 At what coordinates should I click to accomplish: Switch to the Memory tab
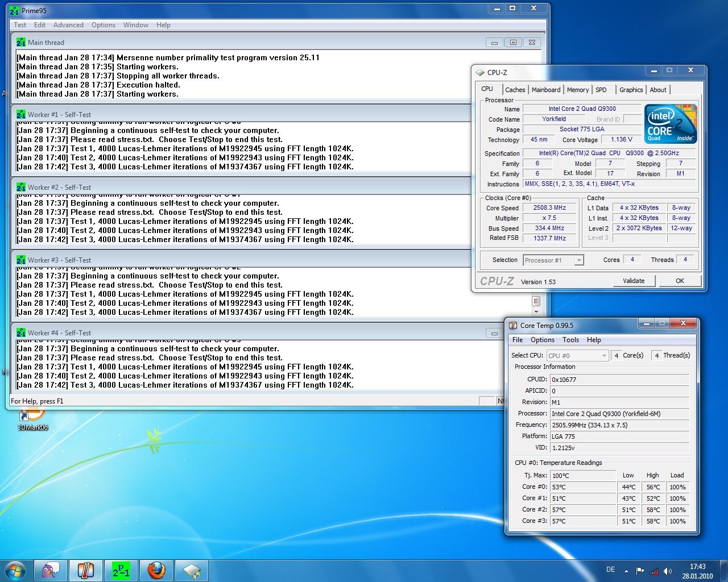tap(578, 90)
